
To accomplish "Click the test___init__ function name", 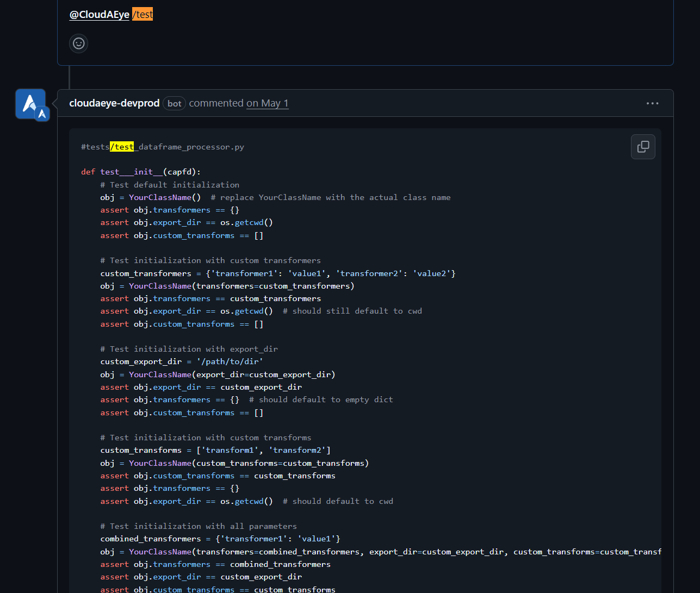I will click(x=132, y=171).
